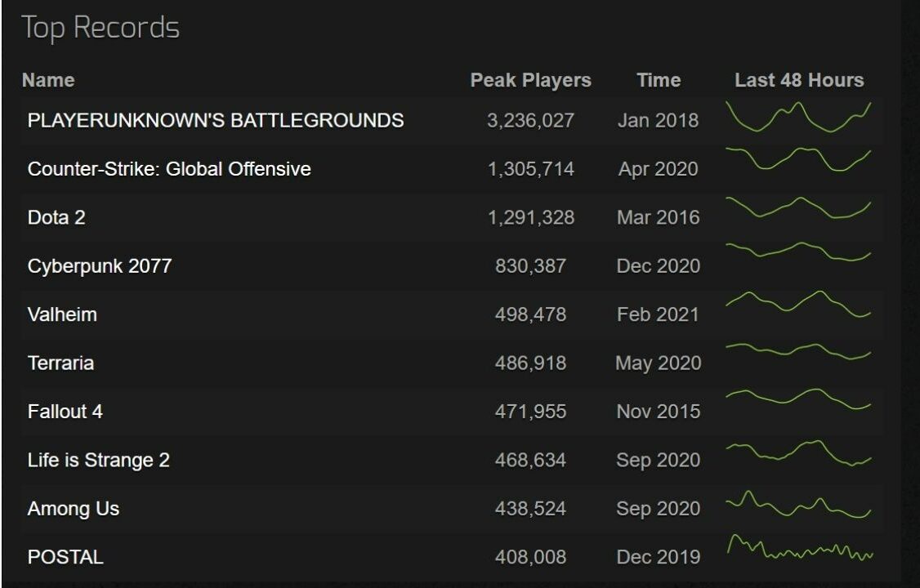Click the Dota 2 game link
The height and width of the screenshot is (588, 920).
pyautogui.click(x=56, y=218)
